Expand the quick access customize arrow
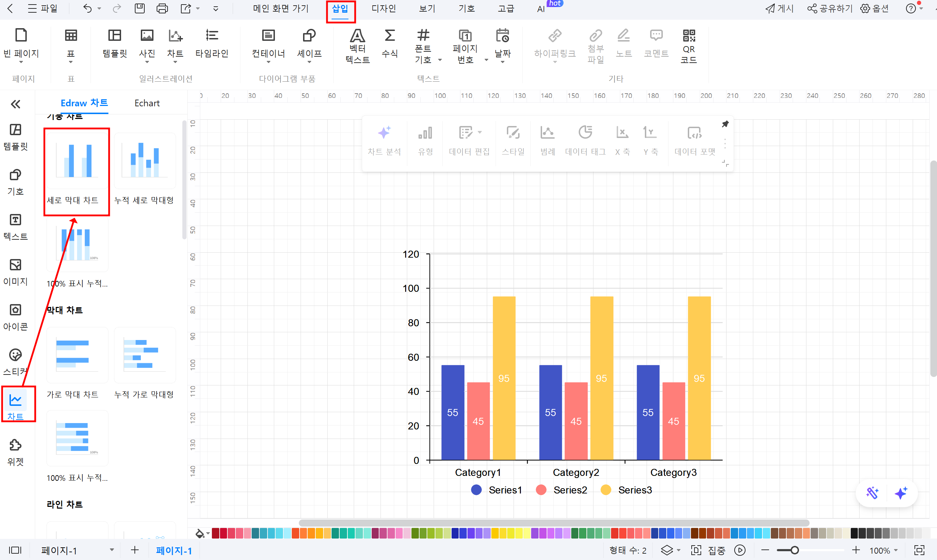The height and width of the screenshot is (560, 937). [216, 8]
